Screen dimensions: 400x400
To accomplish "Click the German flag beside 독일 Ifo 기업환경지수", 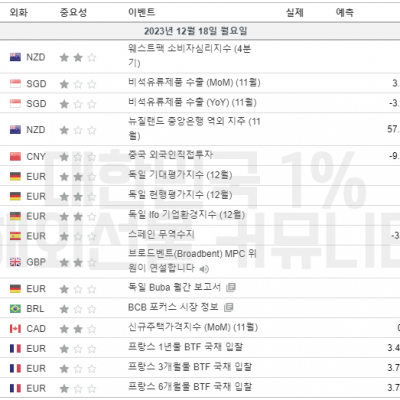I will coord(15,216).
